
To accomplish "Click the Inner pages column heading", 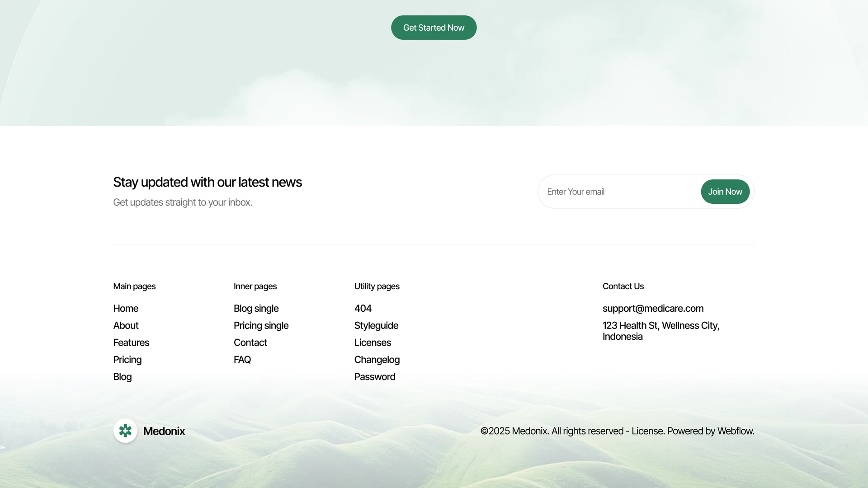I will pyautogui.click(x=255, y=286).
